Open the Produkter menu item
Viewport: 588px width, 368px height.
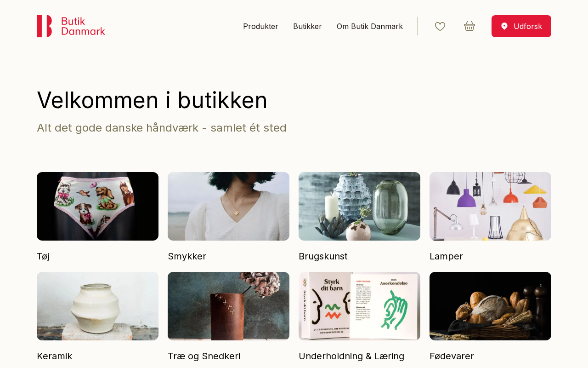point(260,26)
